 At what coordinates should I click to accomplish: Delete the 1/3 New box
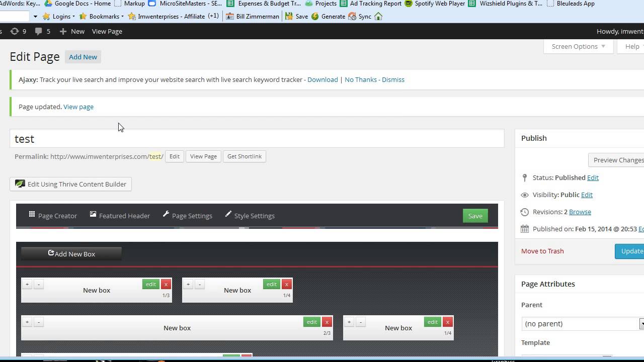pos(166,284)
